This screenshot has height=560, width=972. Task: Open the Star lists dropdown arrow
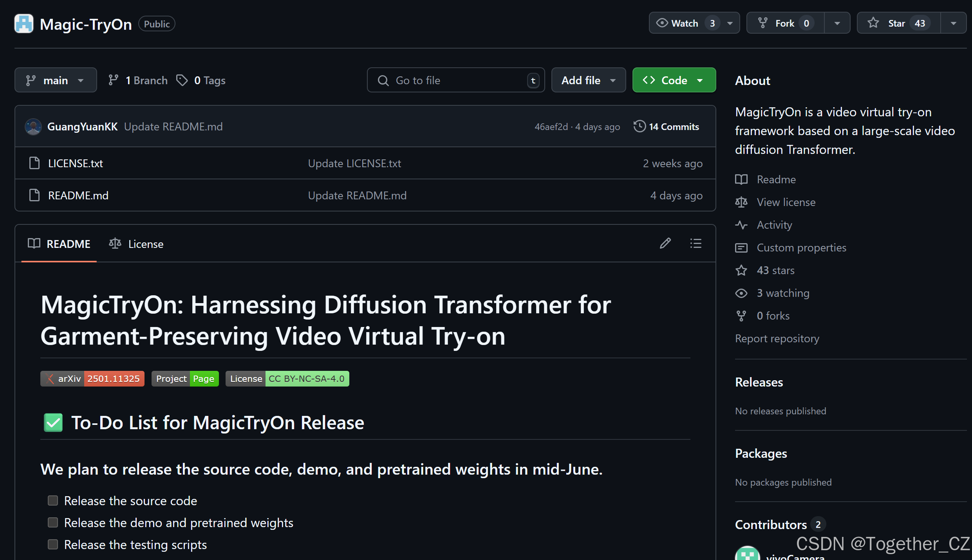tap(954, 23)
